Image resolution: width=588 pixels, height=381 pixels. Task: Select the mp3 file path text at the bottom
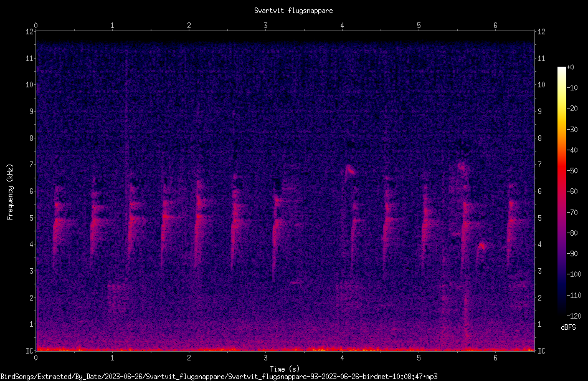click(219, 377)
